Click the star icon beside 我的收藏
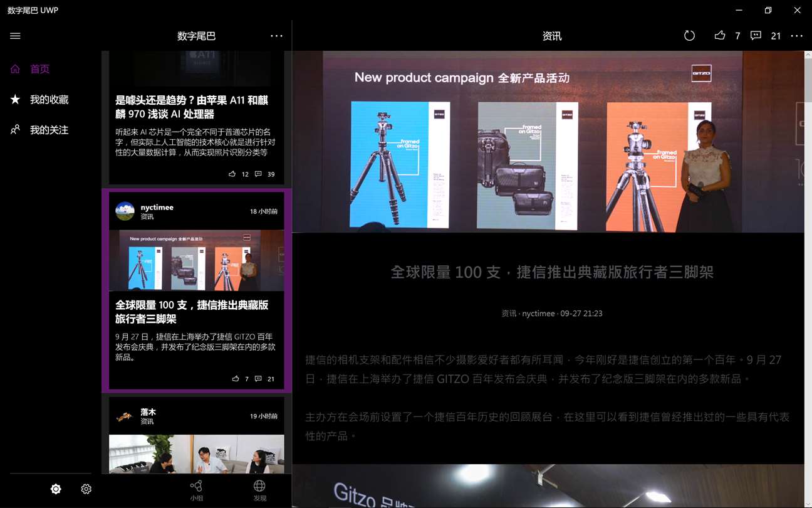The height and width of the screenshot is (508, 812). (x=15, y=100)
